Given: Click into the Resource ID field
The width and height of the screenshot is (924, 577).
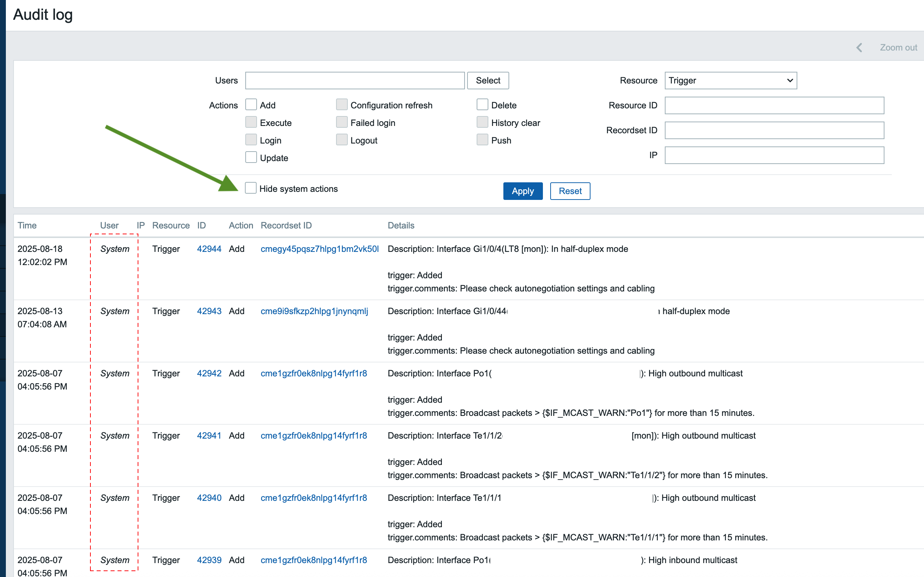Looking at the screenshot, I should pos(774,105).
